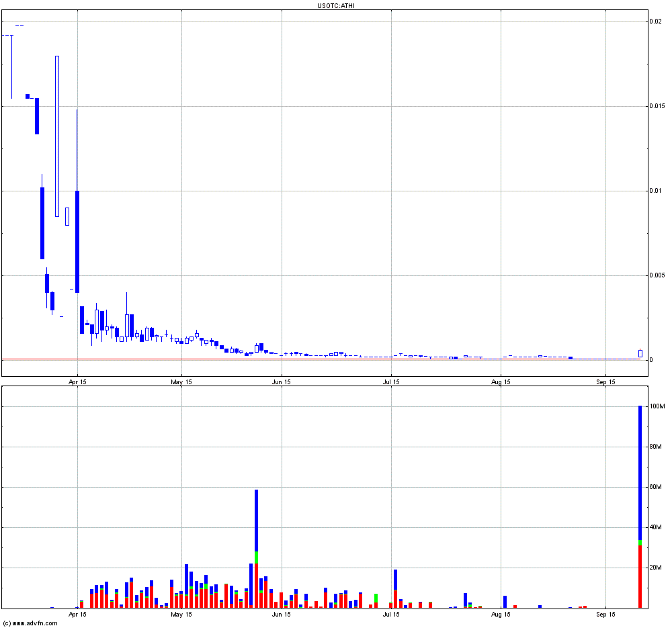Click the Jun 15 label under price chart

281,382
